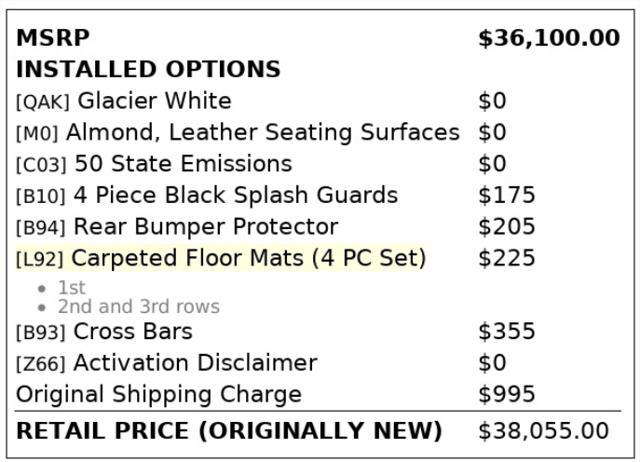This screenshot has height=462, width=640.
Task: Click the MSRP label
Action: (53, 38)
